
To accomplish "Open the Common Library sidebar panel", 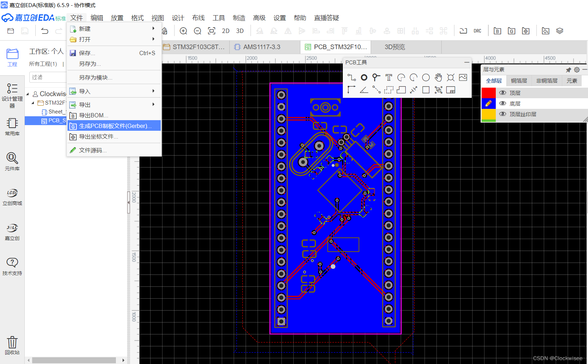I will click(12, 127).
